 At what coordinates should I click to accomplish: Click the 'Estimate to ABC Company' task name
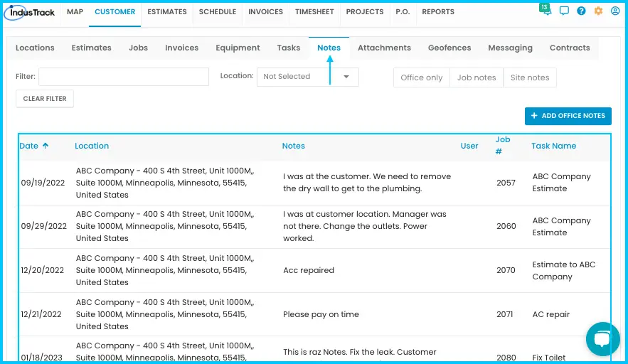point(563,271)
